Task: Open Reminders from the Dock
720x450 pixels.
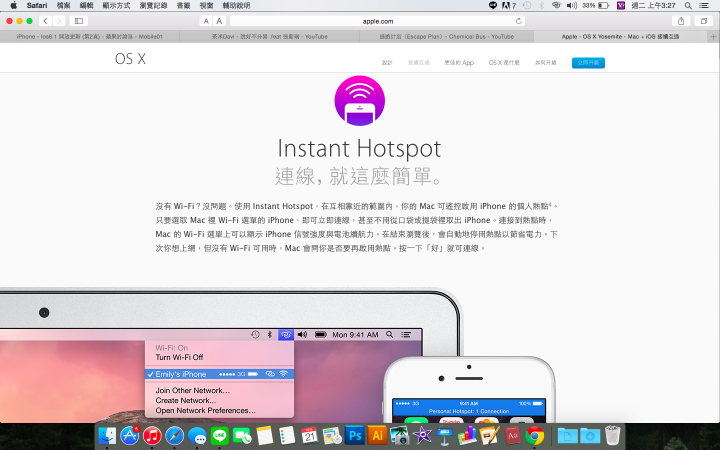Action: click(x=287, y=435)
